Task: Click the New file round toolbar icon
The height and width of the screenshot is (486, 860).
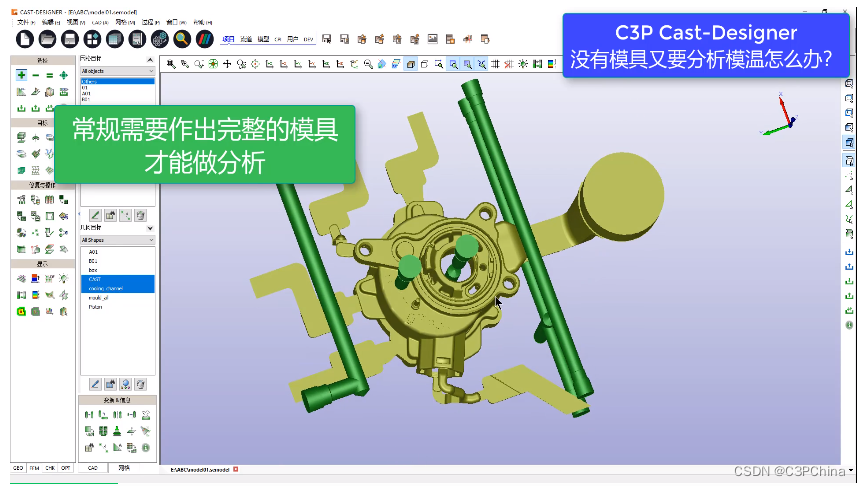Action: point(25,39)
